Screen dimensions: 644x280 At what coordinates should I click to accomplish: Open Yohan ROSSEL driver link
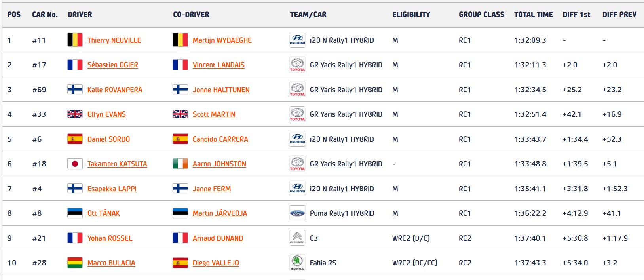(110, 238)
